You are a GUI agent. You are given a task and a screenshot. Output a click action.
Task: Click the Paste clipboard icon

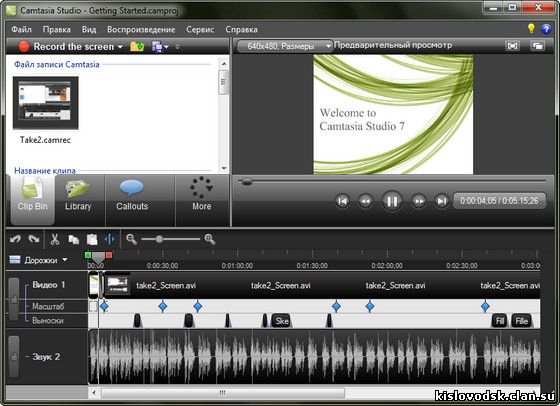tap(92, 239)
